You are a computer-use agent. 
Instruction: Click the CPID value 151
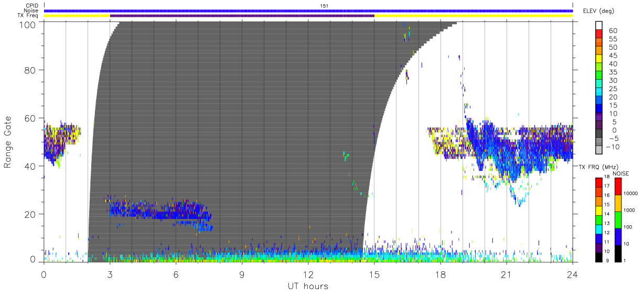coord(324,6)
